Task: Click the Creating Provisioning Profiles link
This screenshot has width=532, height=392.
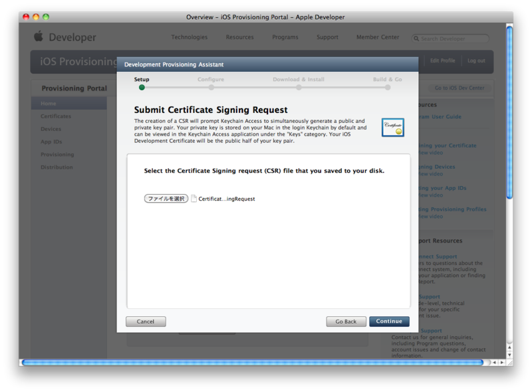Action: [x=452, y=209]
